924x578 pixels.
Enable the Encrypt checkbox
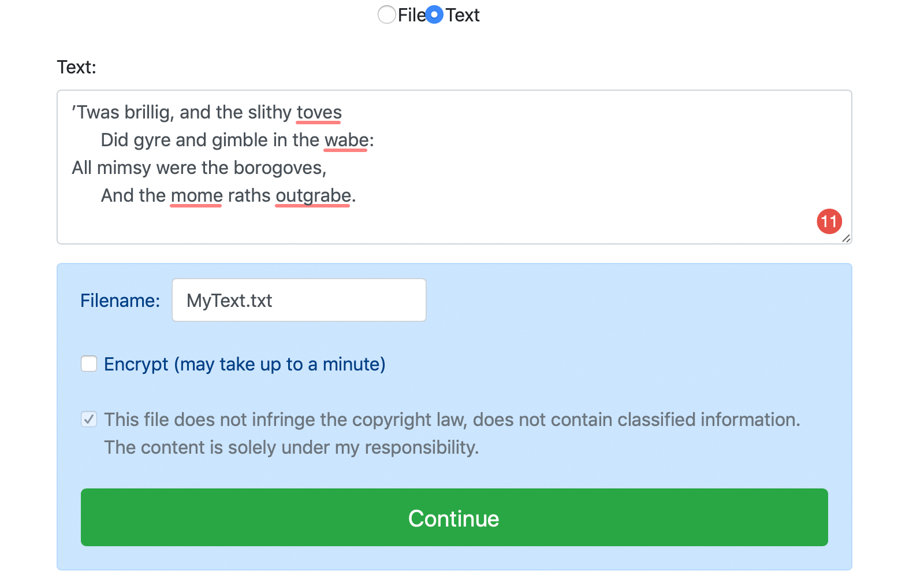(89, 364)
